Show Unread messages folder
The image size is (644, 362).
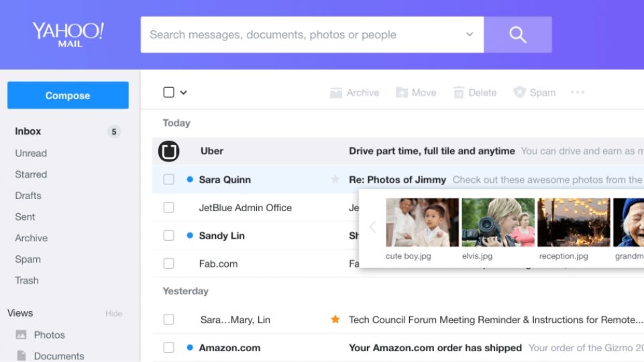pos(31,153)
